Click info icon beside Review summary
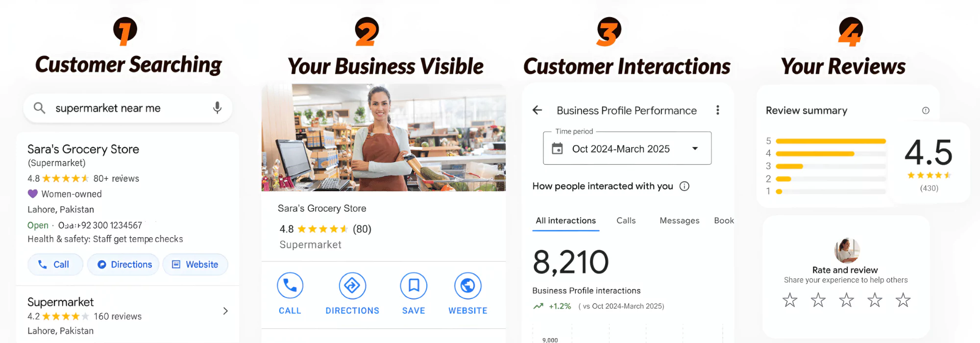The image size is (980, 343). (926, 111)
